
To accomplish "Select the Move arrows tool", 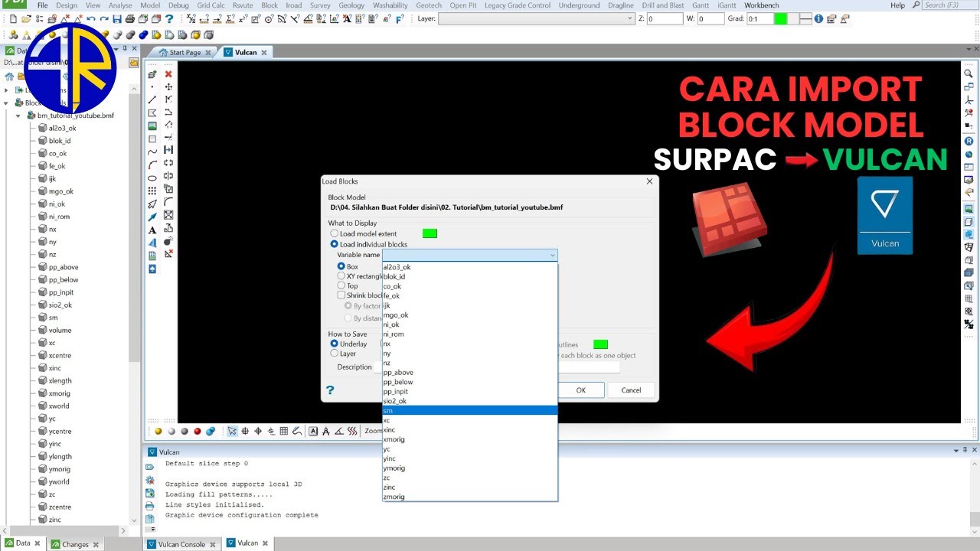I will (x=168, y=87).
